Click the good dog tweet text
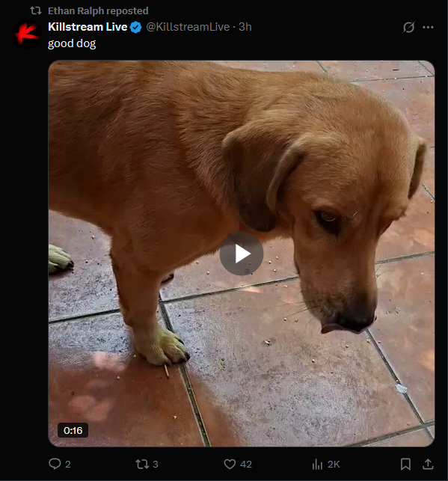This screenshot has height=481, width=448. (72, 43)
